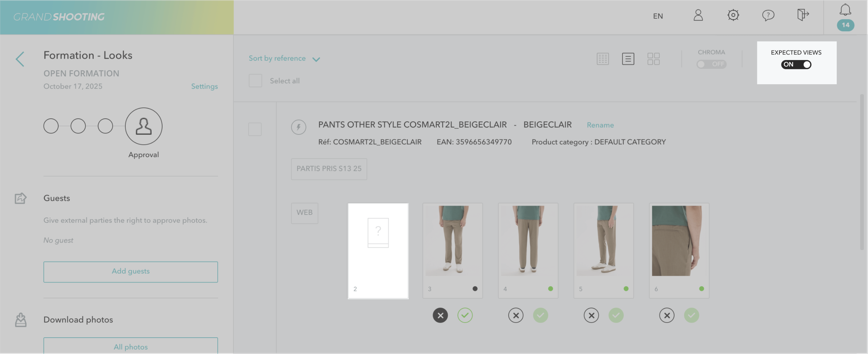Image resolution: width=868 pixels, height=354 pixels.
Task: Approve photo 4 with the green check
Action: point(541,315)
